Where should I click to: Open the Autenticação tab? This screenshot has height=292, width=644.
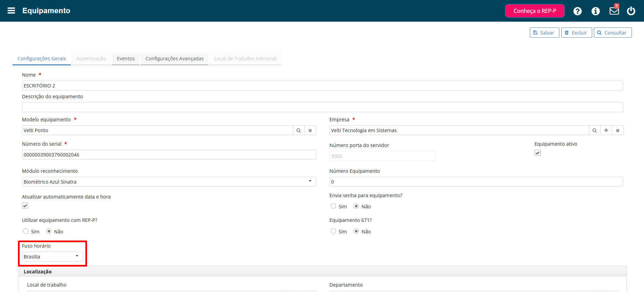click(91, 59)
